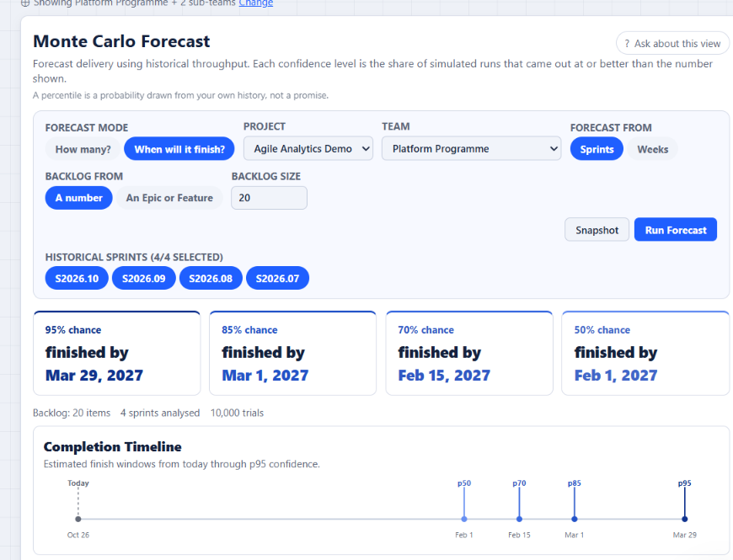The image size is (733, 560).
Task: Click the 70% chance card
Action: tap(469, 353)
